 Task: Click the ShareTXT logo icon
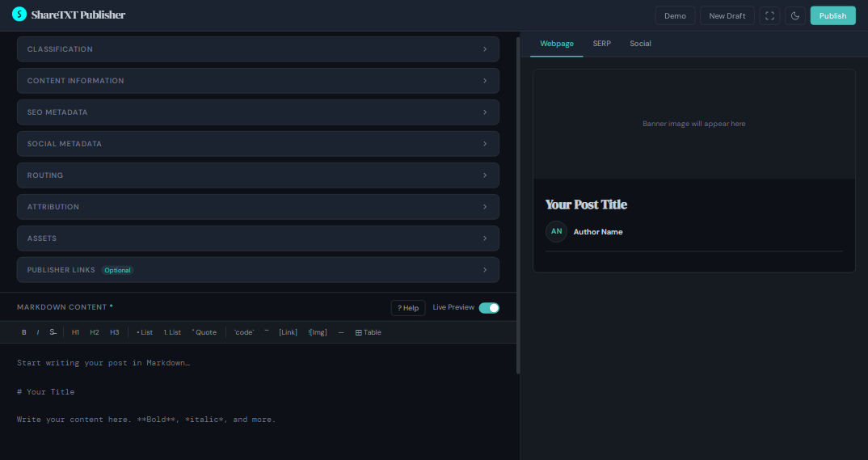click(x=19, y=15)
